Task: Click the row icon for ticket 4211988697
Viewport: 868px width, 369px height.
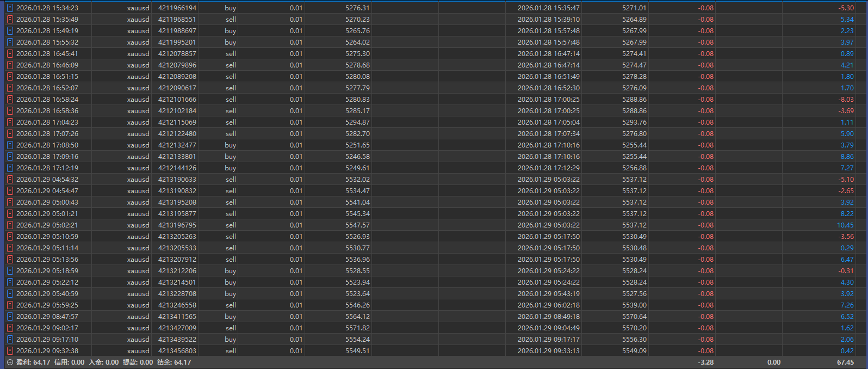Action: (10, 31)
